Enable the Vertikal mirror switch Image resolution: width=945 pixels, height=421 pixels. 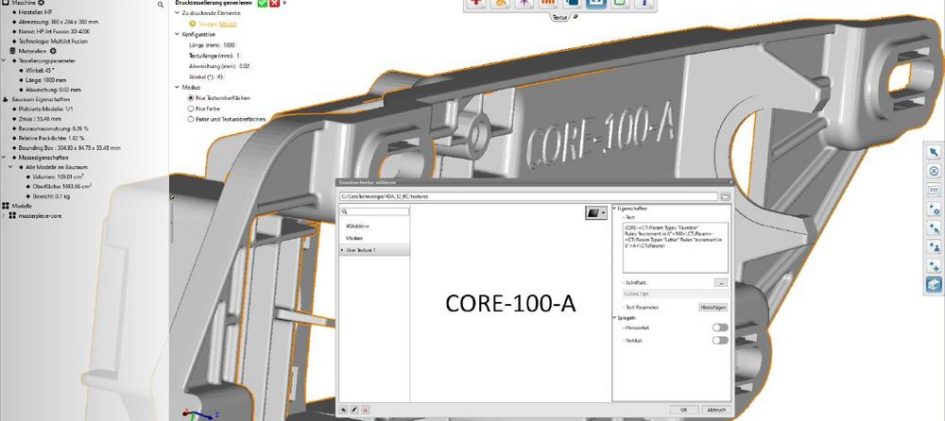click(719, 341)
